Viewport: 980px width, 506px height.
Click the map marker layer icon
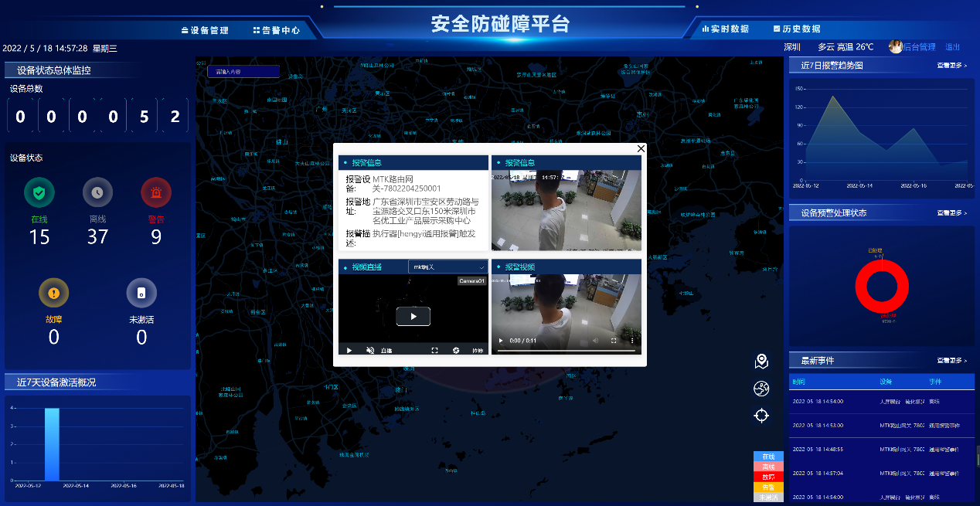tap(761, 362)
